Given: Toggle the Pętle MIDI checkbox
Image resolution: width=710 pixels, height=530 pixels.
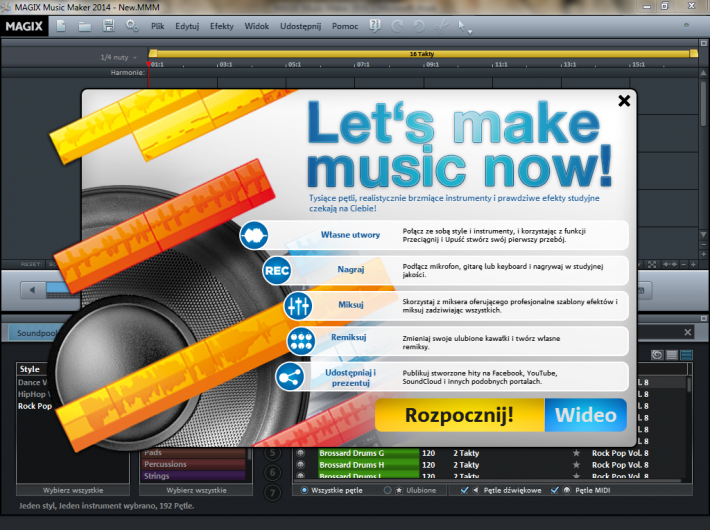Looking at the screenshot, I should [x=555, y=490].
